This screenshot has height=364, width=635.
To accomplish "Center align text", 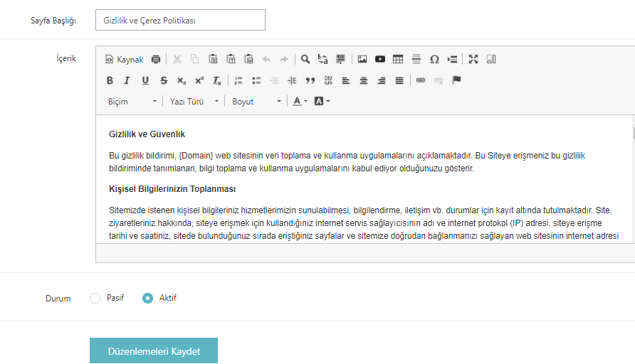I will 364,80.
